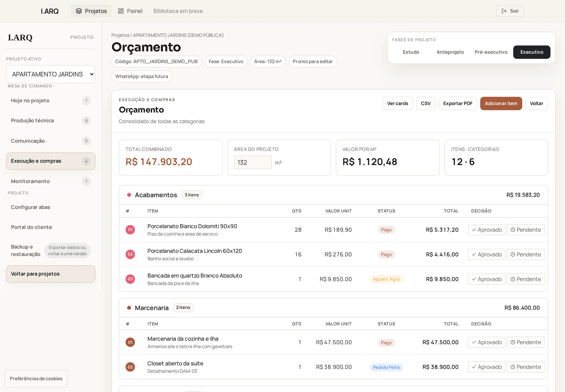Approve Marcenaria da cozinha e ilha
The image size is (565, 392).
487,342
